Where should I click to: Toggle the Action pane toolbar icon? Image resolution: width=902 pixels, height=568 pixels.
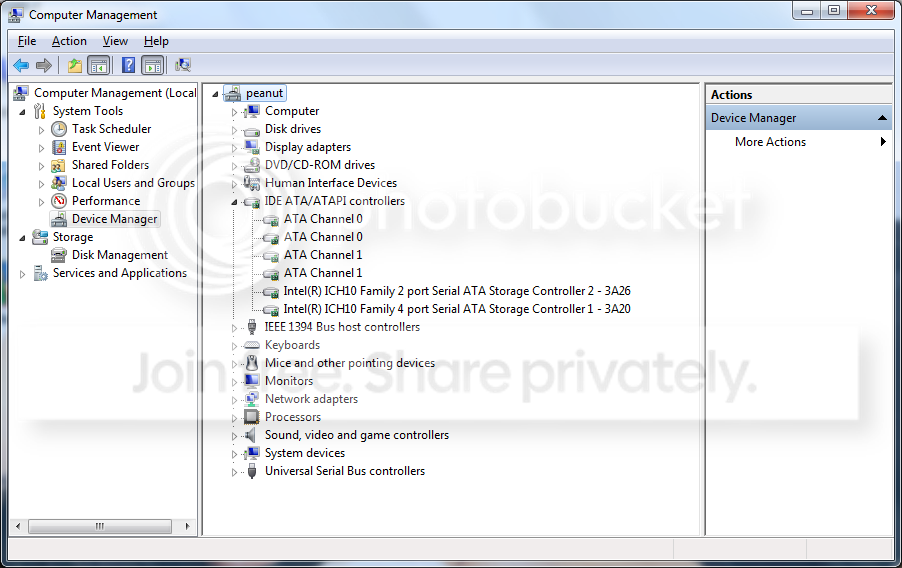[153, 66]
